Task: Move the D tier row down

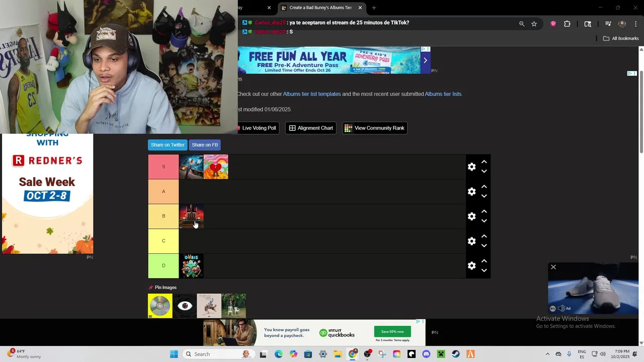Action: pos(484,270)
